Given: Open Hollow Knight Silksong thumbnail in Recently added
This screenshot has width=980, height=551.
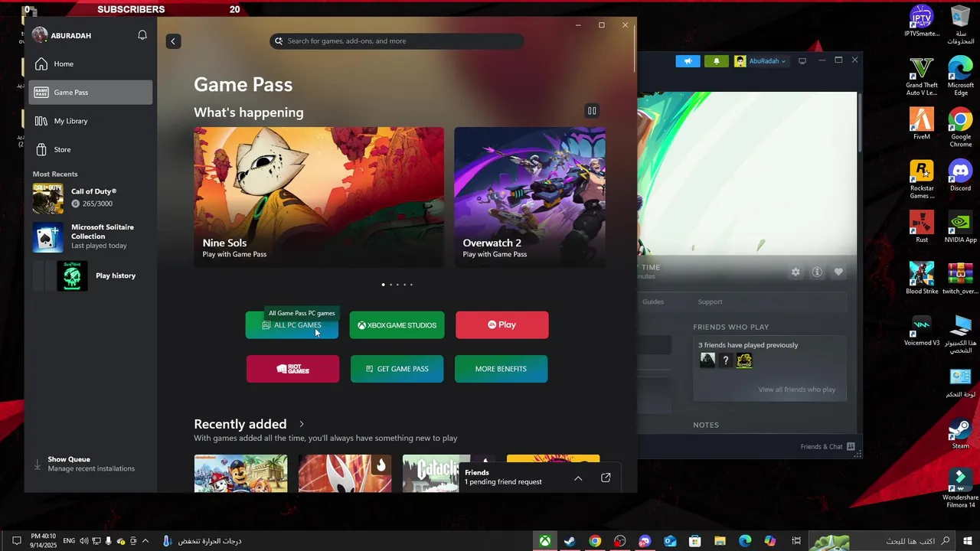Looking at the screenshot, I should [x=345, y=474].
